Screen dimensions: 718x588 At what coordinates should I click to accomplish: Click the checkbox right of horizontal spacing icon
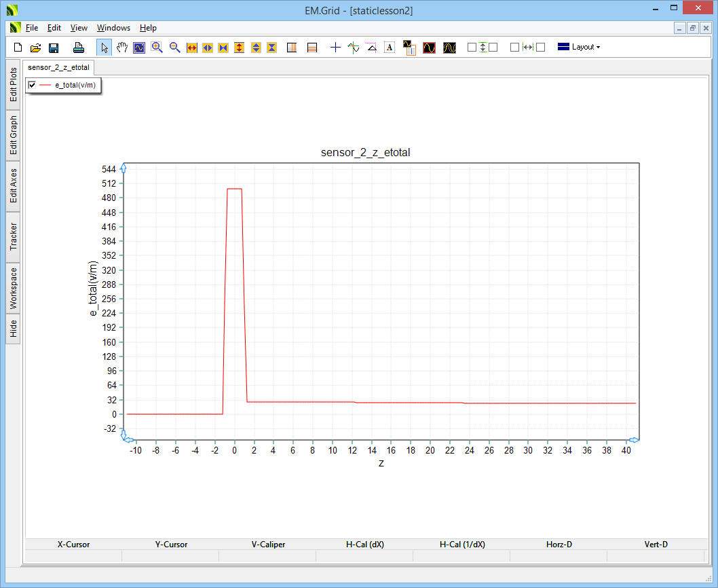pos(540,48)
